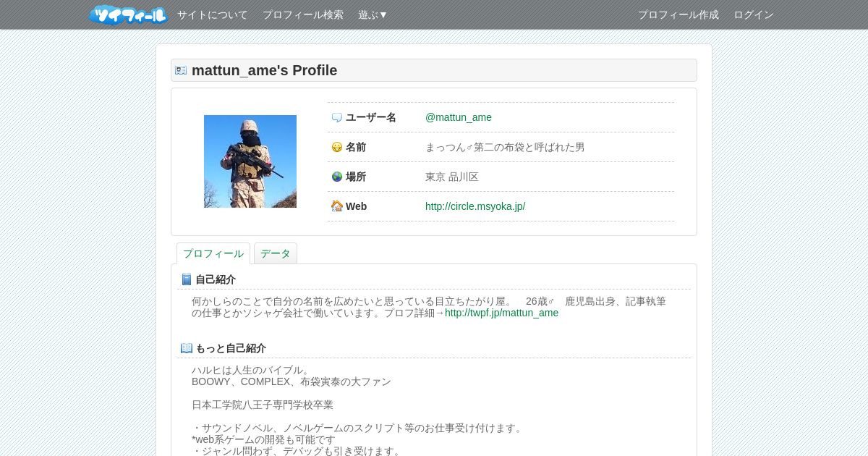Click the blue notebook icon beside 自己紹介
The width and height of the screenshot is (868, 456).
pyautogui.click(x=187, y=279)
